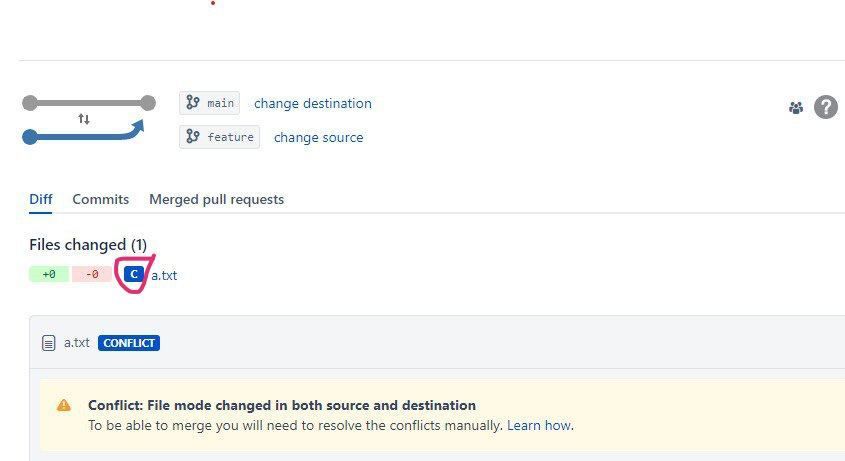
Task: Click the CONFLICT label next to a.txt
Action: [129, 343]
